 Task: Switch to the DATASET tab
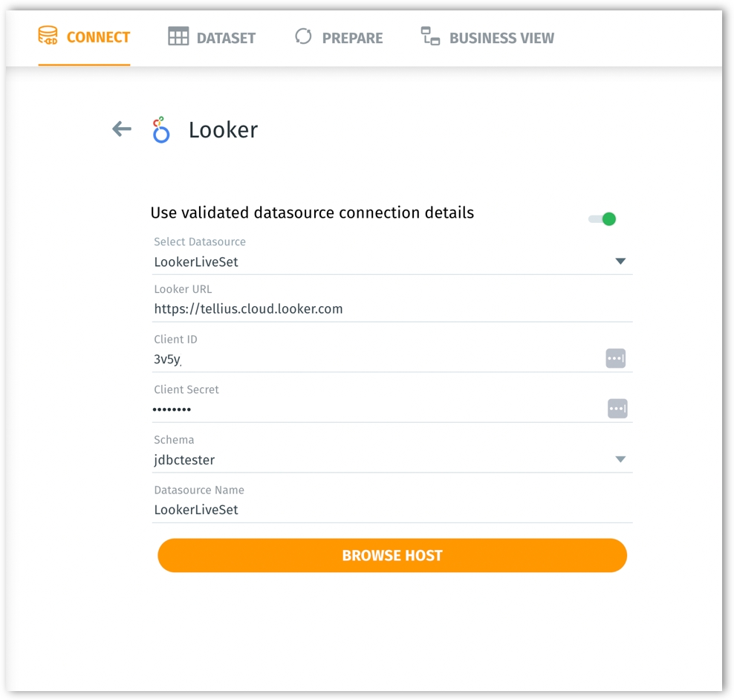coord(212,37)
